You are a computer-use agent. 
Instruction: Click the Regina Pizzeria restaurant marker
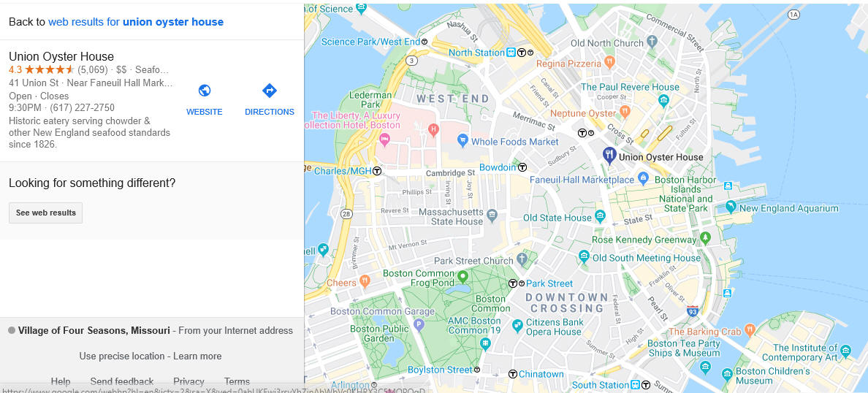point(609,61)
